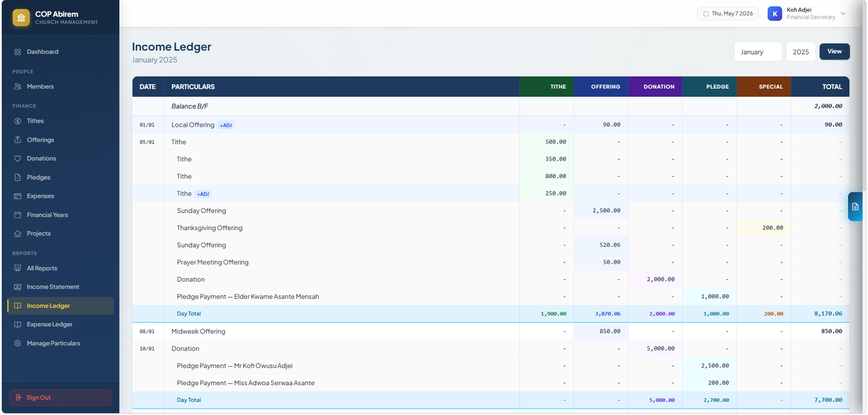The width and height of the screenshot is (868, 415).
Task: Click the All Reports chart icon
Action: pos(17,269)
